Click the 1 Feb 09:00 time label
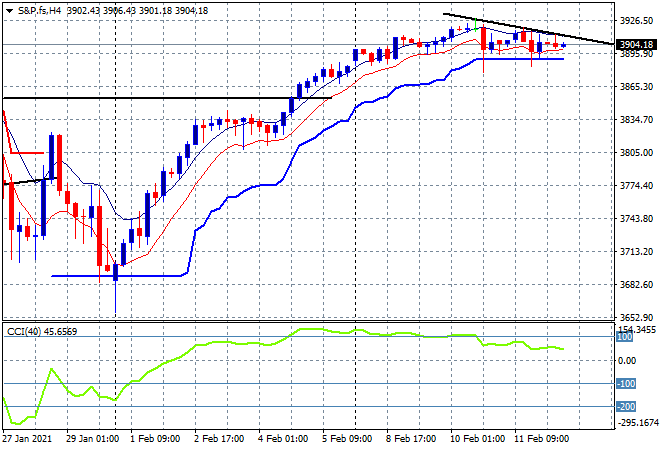The height and width of the screenshot is (450, 660). [155, 439]
